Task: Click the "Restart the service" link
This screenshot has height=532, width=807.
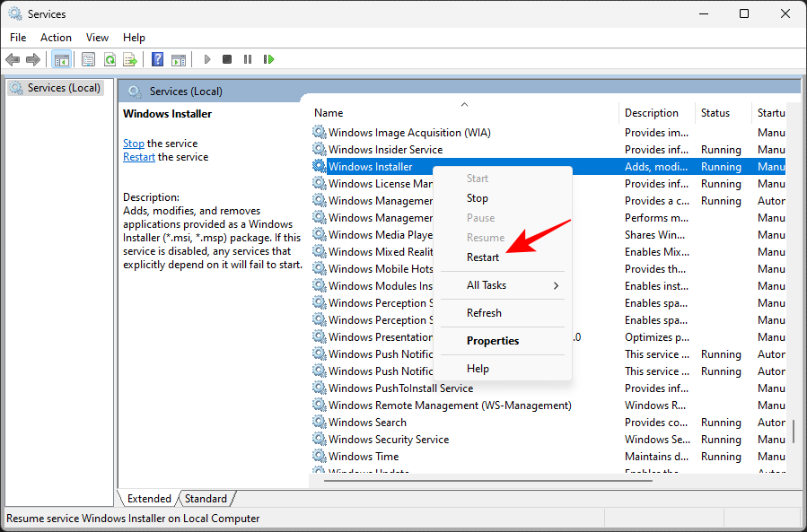Action: 138,156
